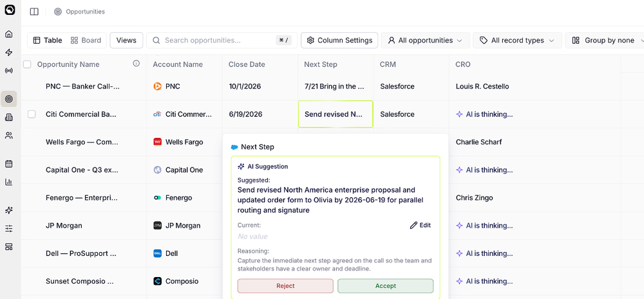
Task: Accept the AI suggestion
Action: [385, 286]
